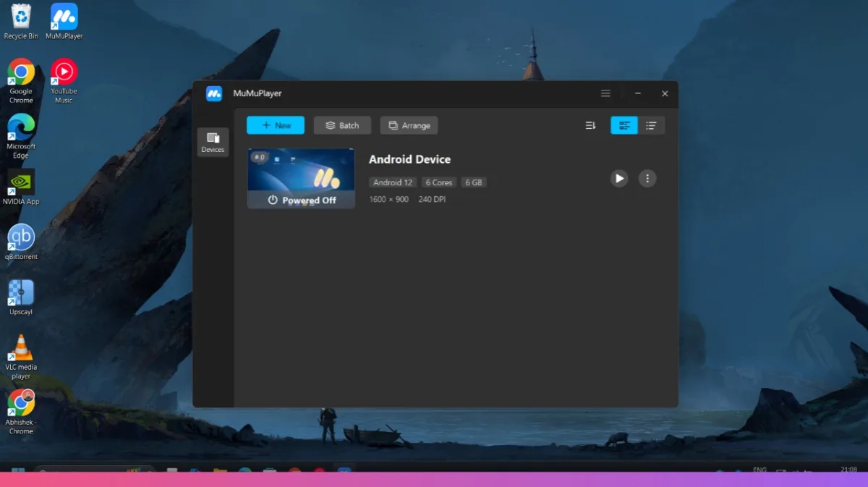Start the Android Device with the play button

[x=619, y=178]
